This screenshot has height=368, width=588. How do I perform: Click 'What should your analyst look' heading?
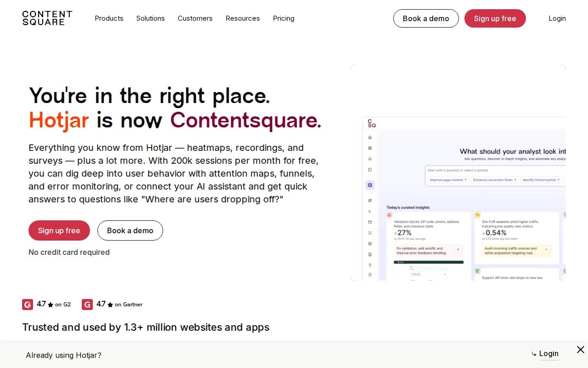513,151
